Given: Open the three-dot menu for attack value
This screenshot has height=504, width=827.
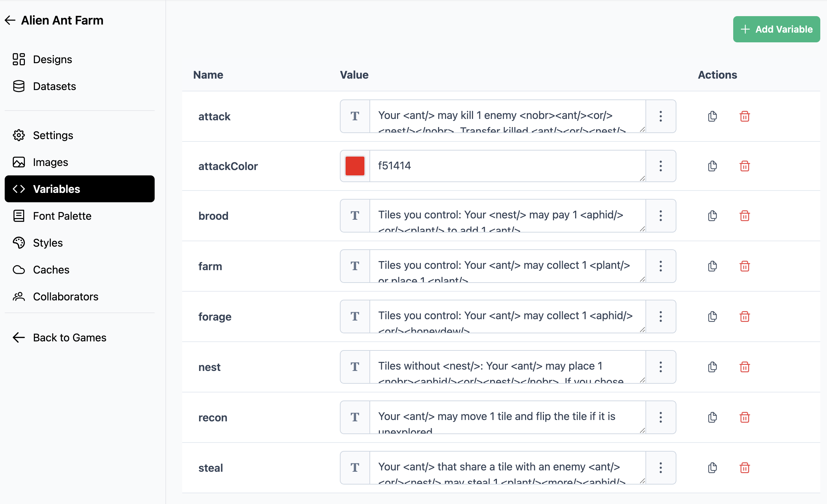Looking at the screenshot, I should pyautogui.click(x=661, y=116).
